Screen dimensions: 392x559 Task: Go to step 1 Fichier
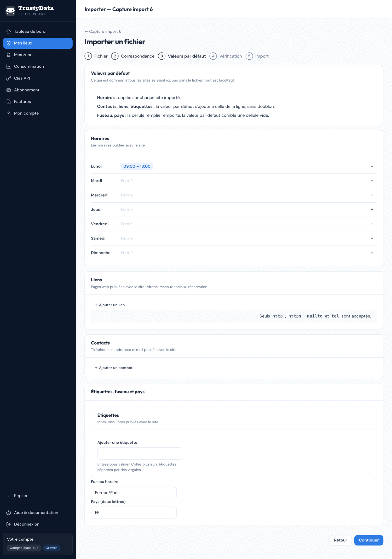point(96,56)
